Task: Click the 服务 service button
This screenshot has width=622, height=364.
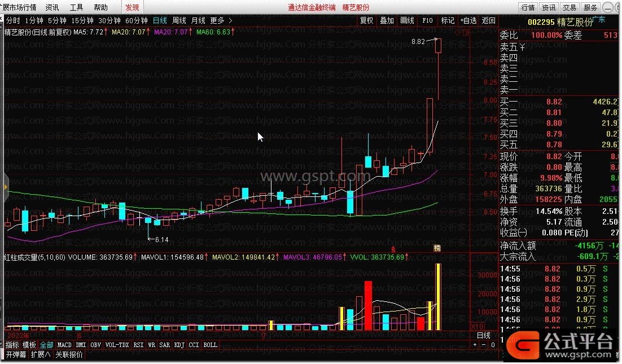Action: pyautogui.click(x=590, y=7)
